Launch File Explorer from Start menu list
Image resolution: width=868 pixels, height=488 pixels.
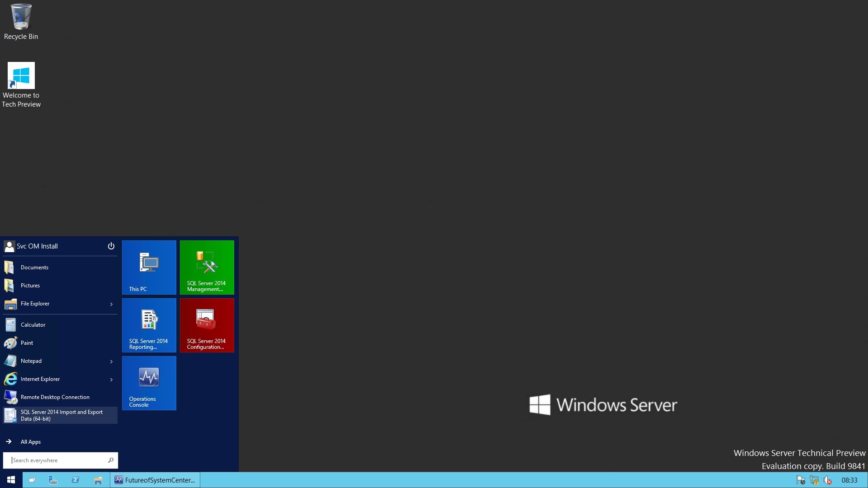[54, 304]
